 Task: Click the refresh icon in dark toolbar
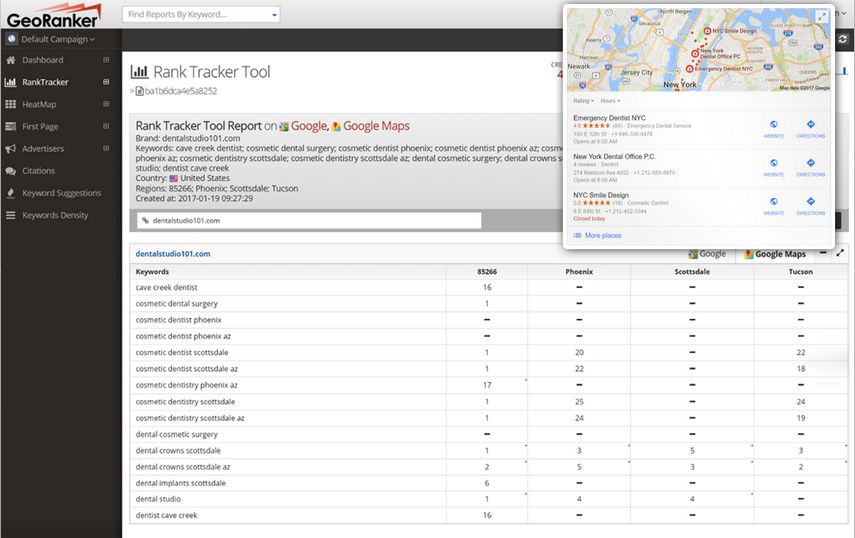click(842, 39)
